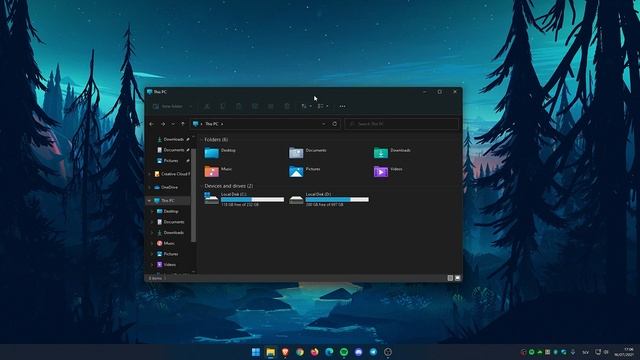Go up one level with Up arrow
640x360 pixels.
click(182, 124)
